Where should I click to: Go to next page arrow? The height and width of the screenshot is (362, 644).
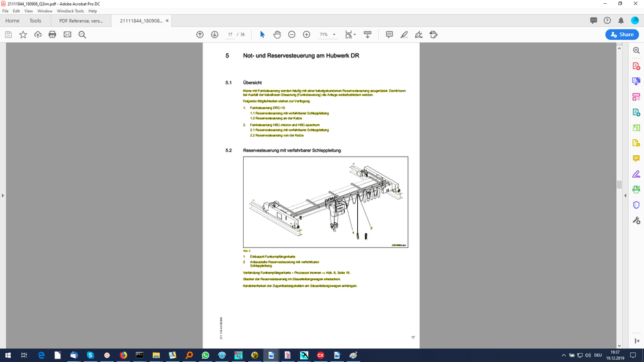(215, 35)
